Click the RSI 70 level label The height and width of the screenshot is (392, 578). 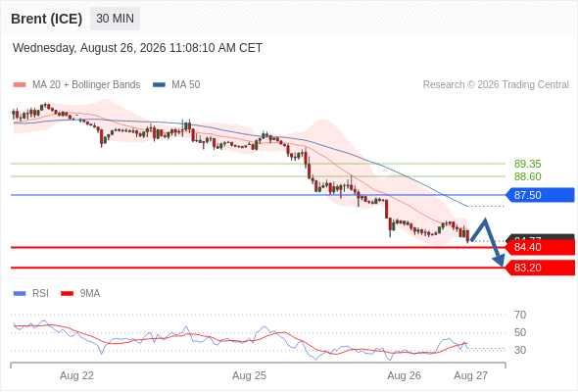tap(520, 315)
